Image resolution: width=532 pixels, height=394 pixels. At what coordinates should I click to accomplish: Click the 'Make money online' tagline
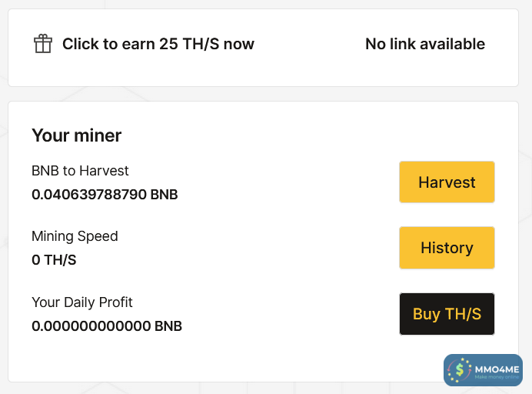point(496,377)
